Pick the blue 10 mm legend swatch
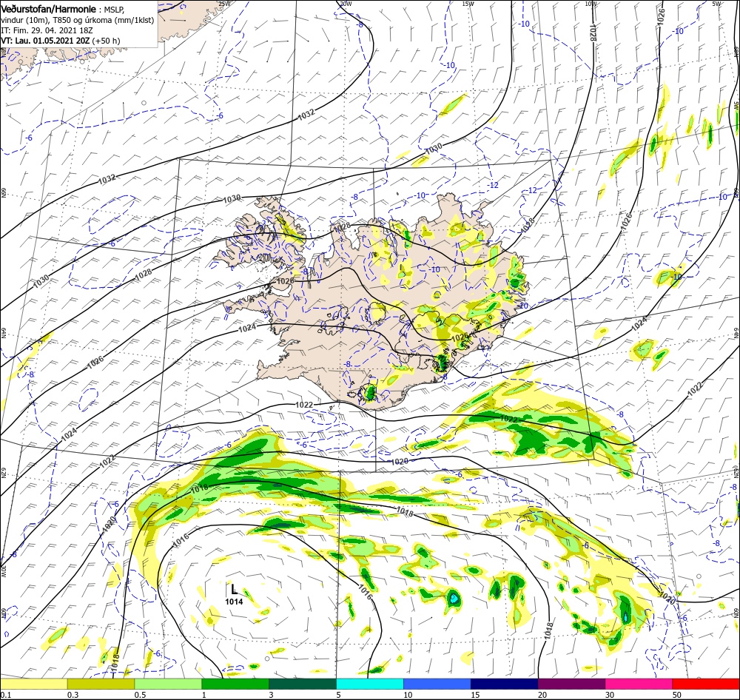The height and width of the screenshot is (700, 740). click(x=437, y=684)
